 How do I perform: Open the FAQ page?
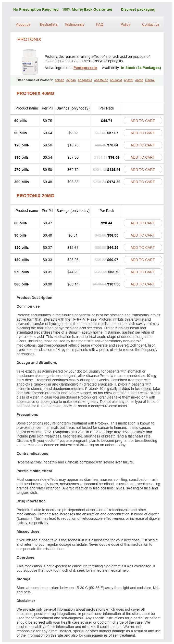(x=100, y=24)
